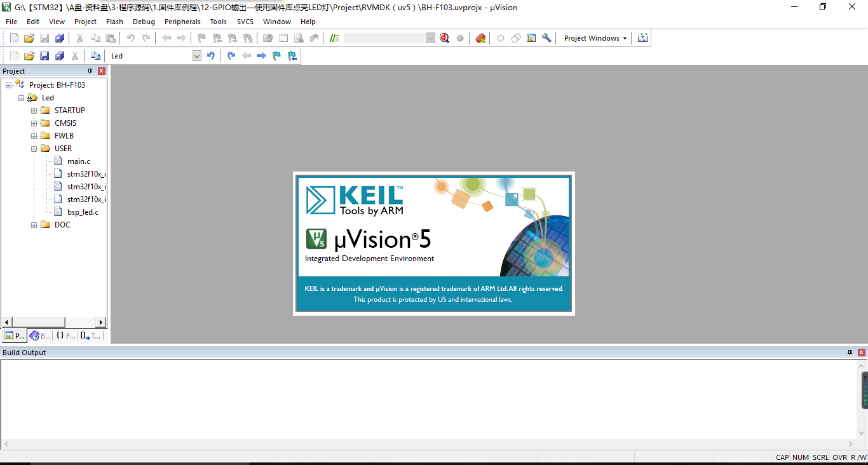Click Project panel horizontal scrollbar left arrow
The width and height of the screenshot is (868, 465).
click(x=7, y=322)
